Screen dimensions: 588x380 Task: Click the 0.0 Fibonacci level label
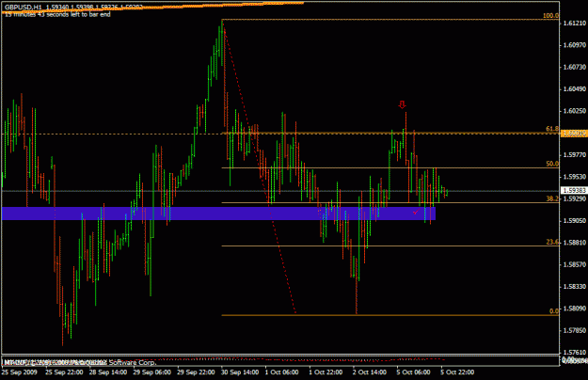(554, 311)
